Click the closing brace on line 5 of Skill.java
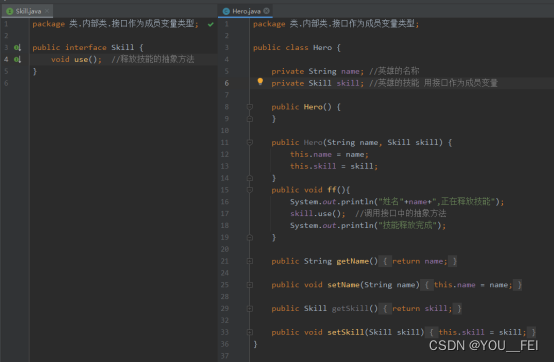 click(35, 71)
